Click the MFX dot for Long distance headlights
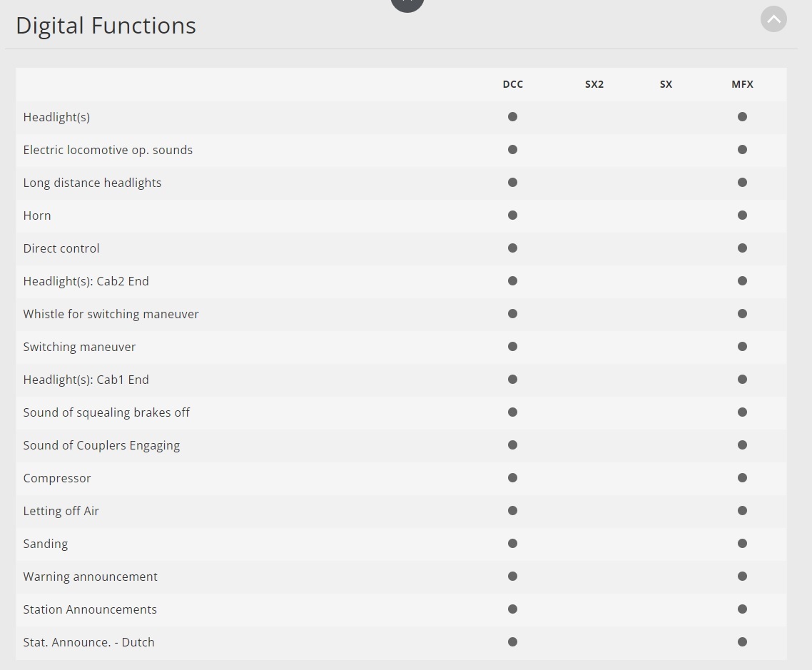Image resolution: width=812 pixels, height=670 pixels. (x=742, y=183)
